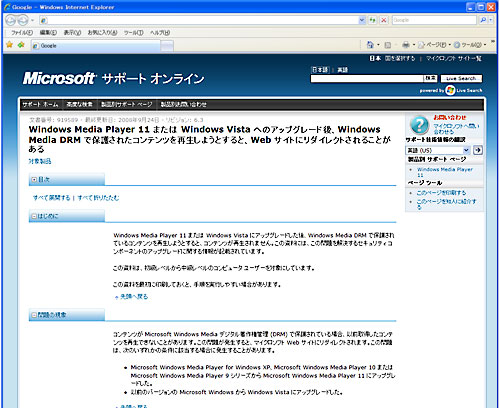Click the Live Search button
The width and height of the screenshot is (500, 408).
(461, 78)
